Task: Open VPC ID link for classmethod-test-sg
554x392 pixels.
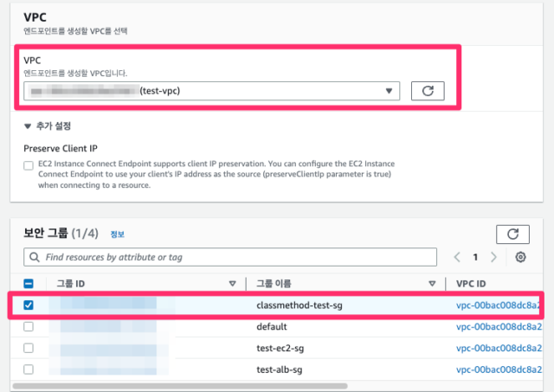Action: (499, 305)
